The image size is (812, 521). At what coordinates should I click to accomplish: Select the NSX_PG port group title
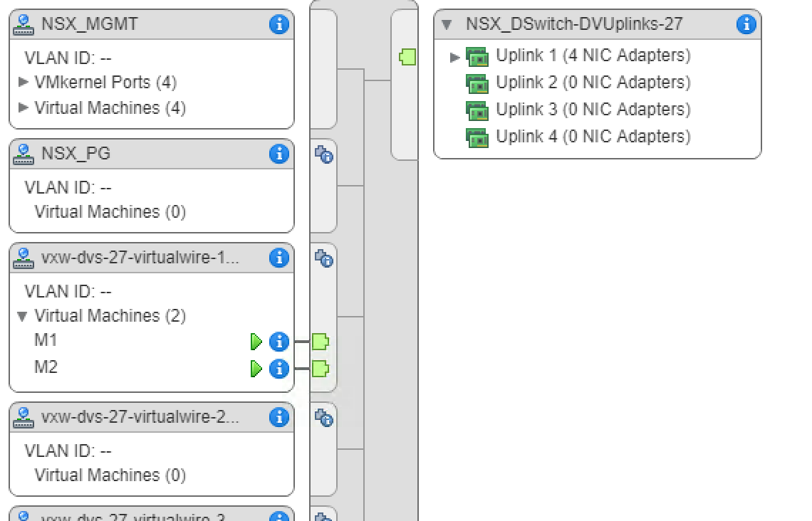(76, 154)
